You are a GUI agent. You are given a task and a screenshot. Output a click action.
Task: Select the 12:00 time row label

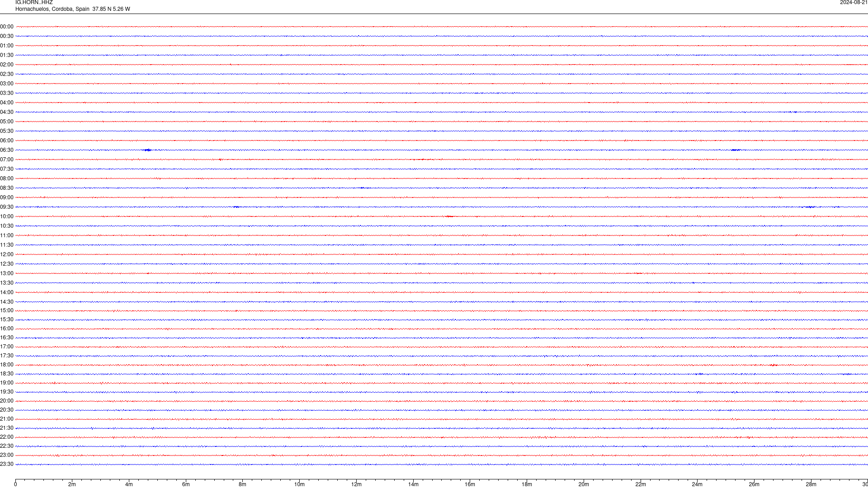(7, 254)
